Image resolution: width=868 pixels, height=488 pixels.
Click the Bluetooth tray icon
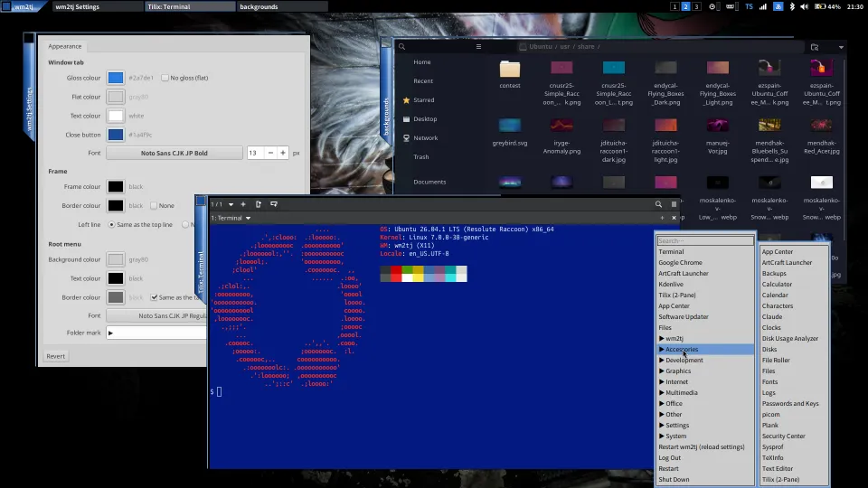792,6
